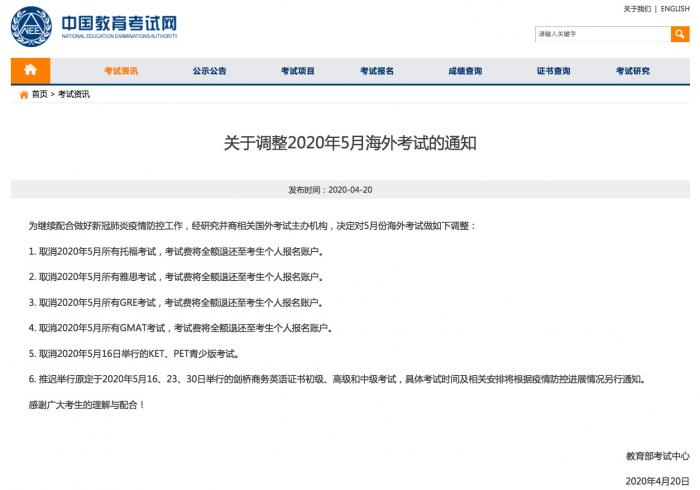Viewport: 700px width, 490px height.
Task: Open the 证书查询 navigation tab
Action: coord(554,71)
